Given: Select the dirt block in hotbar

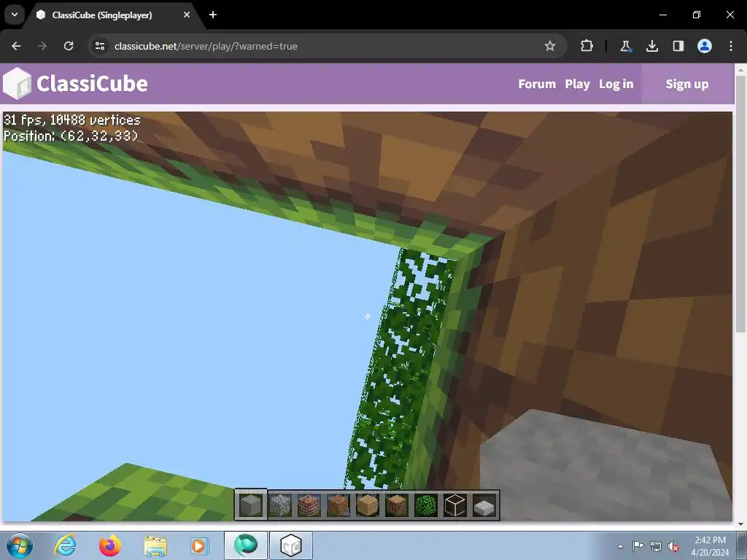Looking at the screenshot, I should pyautogui.click(x=338, y=505).
